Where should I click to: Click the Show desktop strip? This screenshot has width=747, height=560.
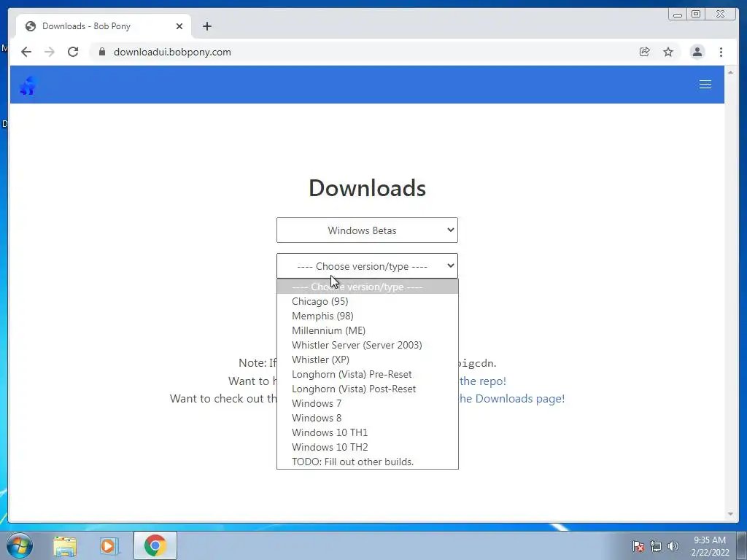click(742, 545)
